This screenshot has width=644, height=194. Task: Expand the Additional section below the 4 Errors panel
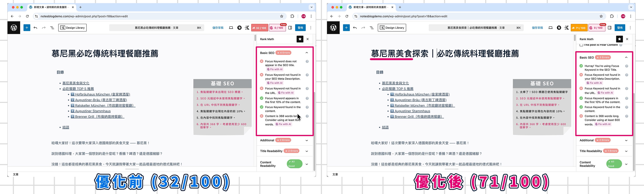click(x=306, y=140)
